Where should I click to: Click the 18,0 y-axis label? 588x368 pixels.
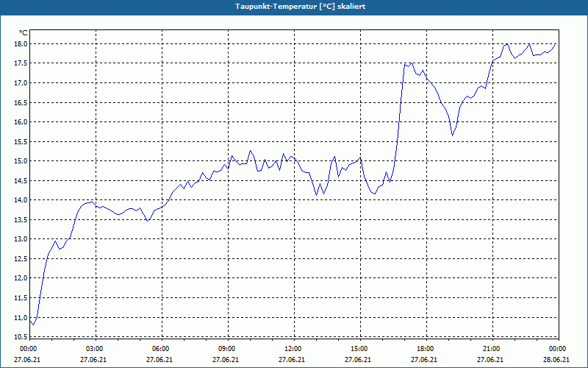21,44
